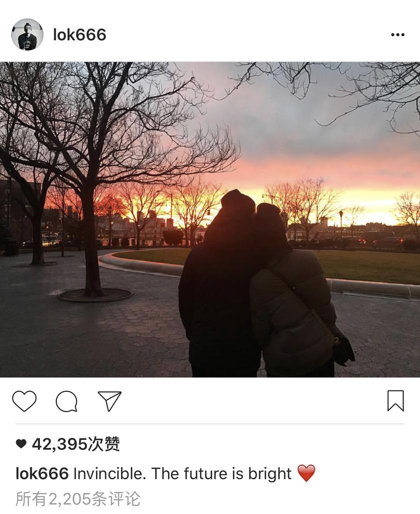Save the post with the bookmark icon
The image size is (420, 514).
tap(395, 400)
